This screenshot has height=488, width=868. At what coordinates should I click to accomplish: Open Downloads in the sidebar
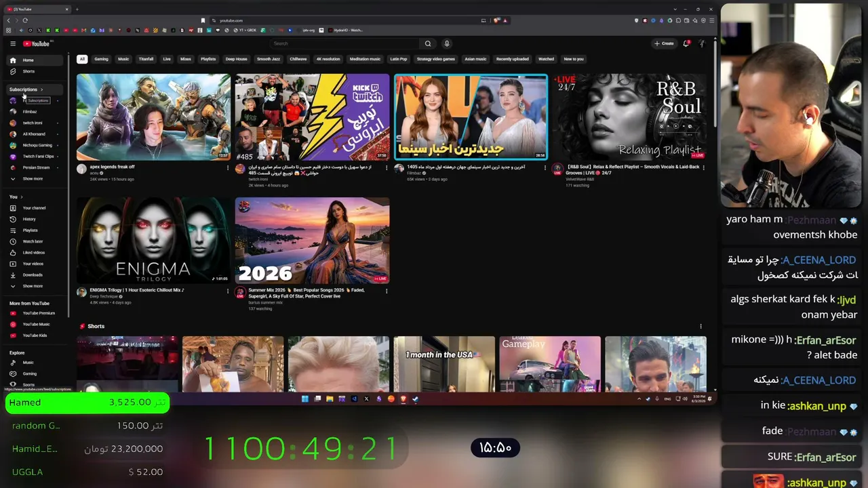[34, 275]
